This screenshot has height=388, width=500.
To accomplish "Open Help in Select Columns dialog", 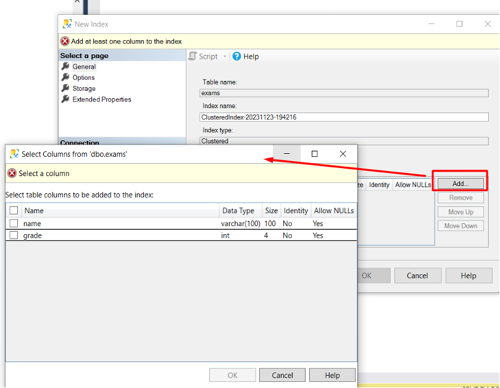I will (x=332, y=375).
